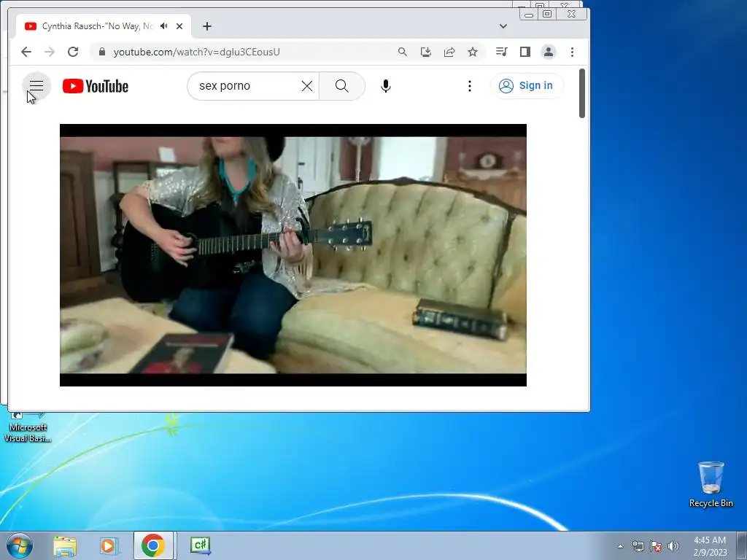Share this page

(449, 52)
